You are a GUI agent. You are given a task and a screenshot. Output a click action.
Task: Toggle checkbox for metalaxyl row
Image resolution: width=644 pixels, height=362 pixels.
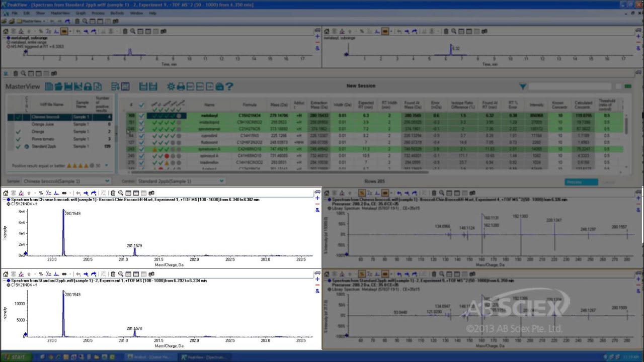pos(141,116)
